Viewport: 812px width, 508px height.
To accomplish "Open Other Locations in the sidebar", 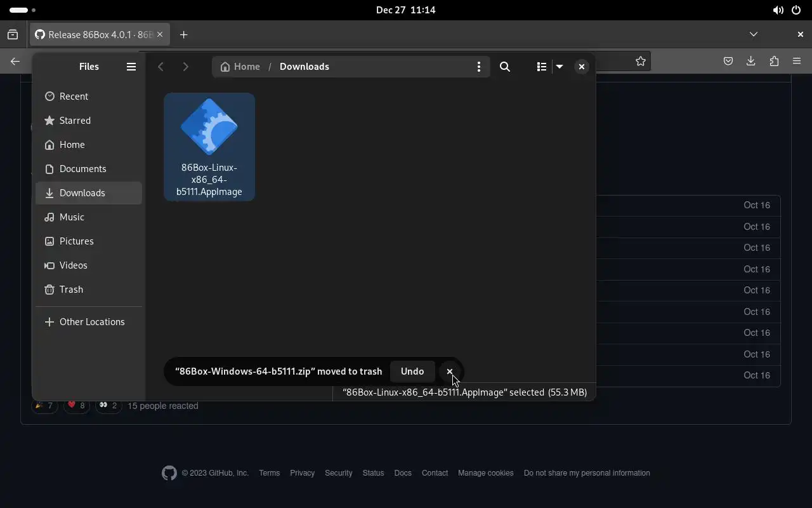I will click(89, 322).
